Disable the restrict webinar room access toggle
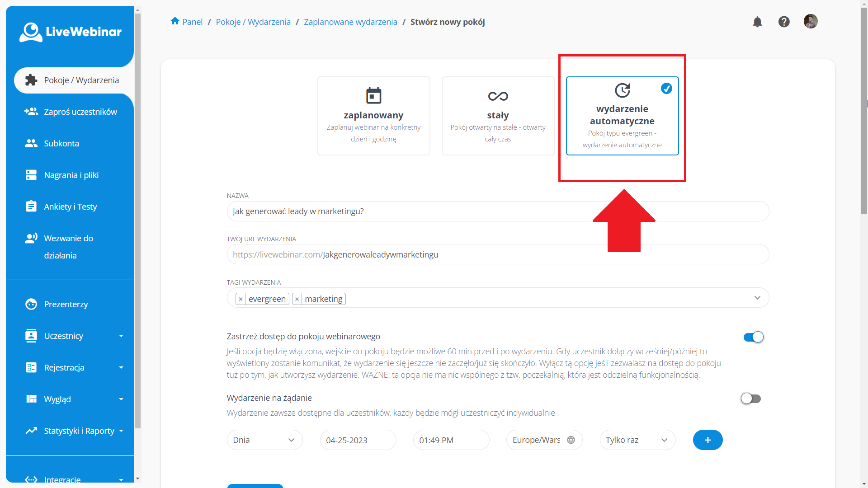The height and width of the screenshot is (488, 868). click(x=753, y=337)
